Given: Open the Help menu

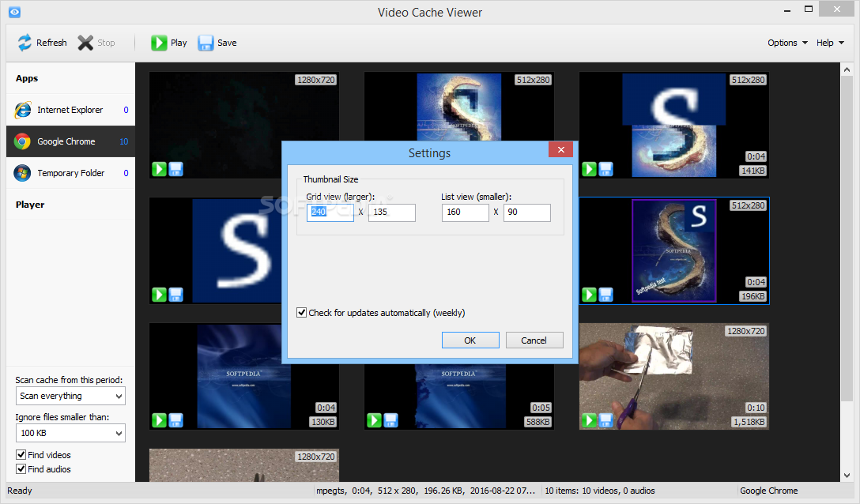Looking at the screenshot, I should (x=830, y=43).
